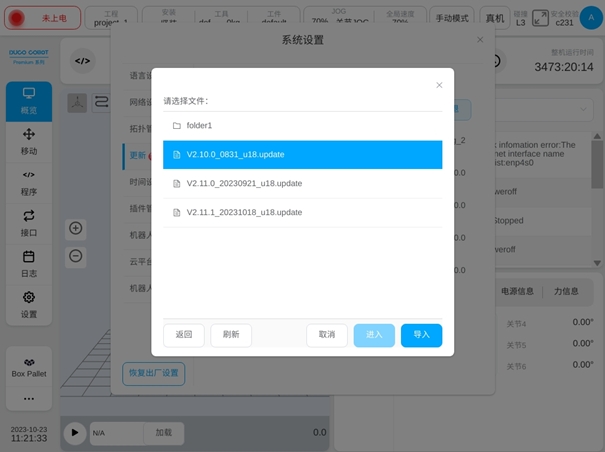Open the 接口 interface sidebar icon
605x452 pixels.
coord(29,223)
